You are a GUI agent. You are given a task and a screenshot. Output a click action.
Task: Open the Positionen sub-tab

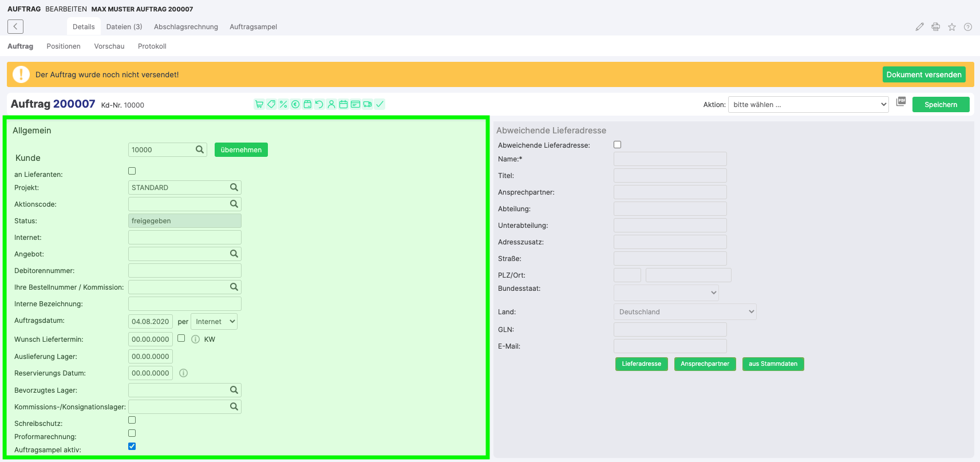click(x=64, y=46)
